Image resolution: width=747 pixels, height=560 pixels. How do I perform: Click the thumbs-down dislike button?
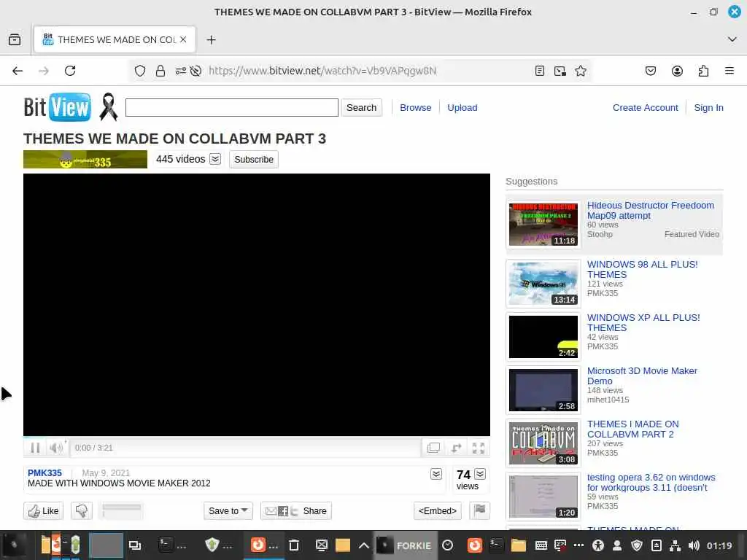82,511
